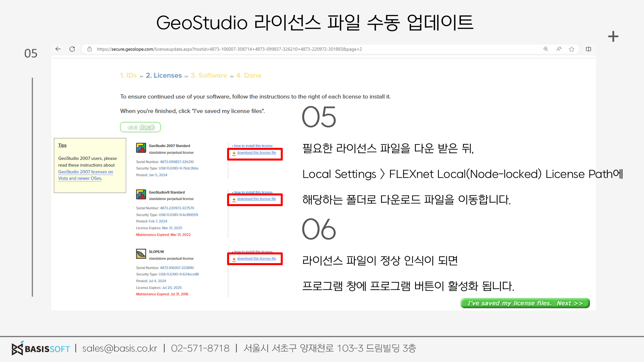This screenshot has height=362, width=644.
Task: Download license file for SLOPE/W
Action: 257,258
